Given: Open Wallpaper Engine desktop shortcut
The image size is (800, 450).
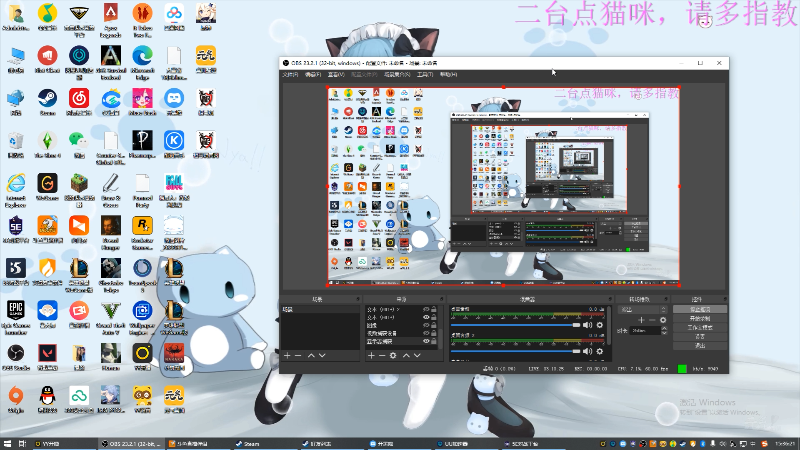Looking at the screenshot, I should 142,317.
